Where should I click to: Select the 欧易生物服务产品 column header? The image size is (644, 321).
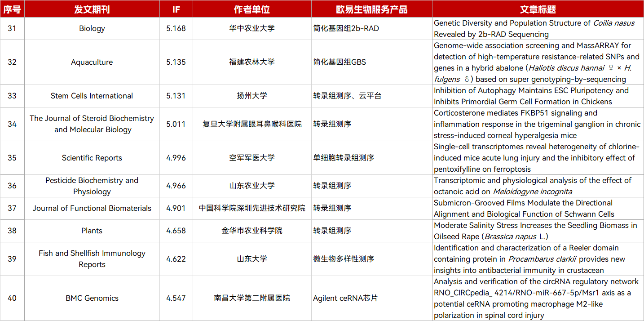372,9
